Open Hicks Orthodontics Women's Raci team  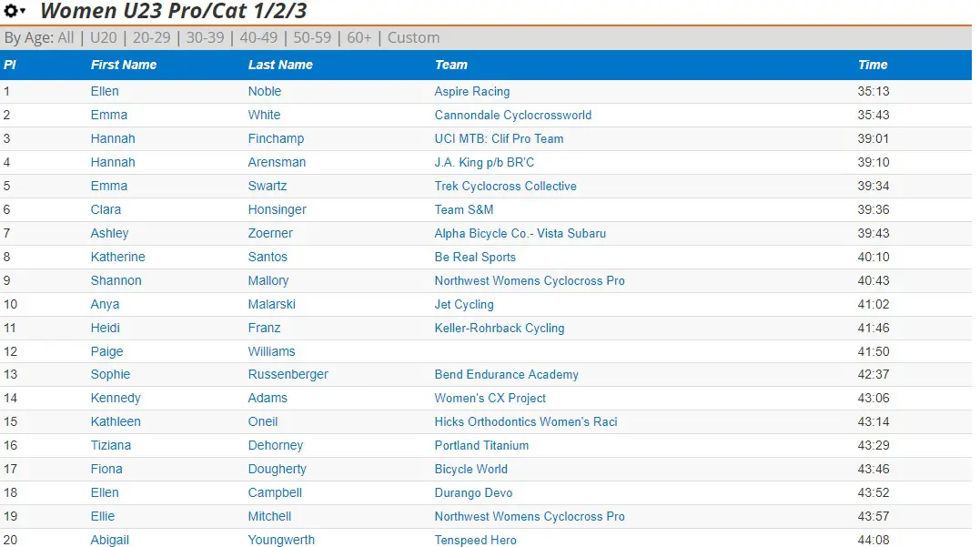(526, 422)
